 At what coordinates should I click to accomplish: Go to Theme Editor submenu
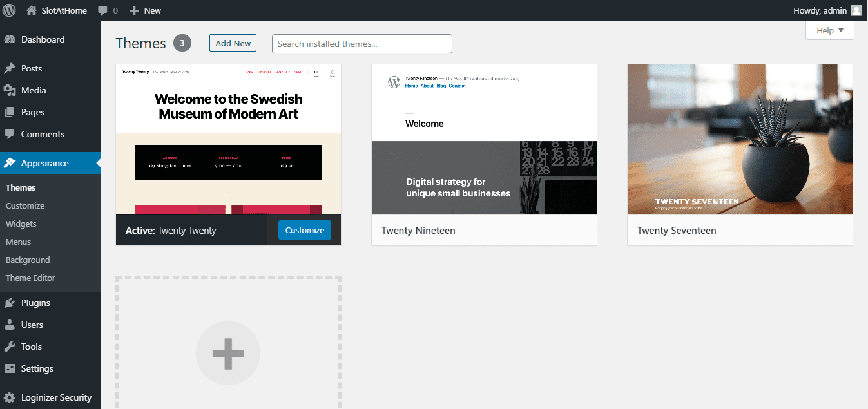click(30, 278)
